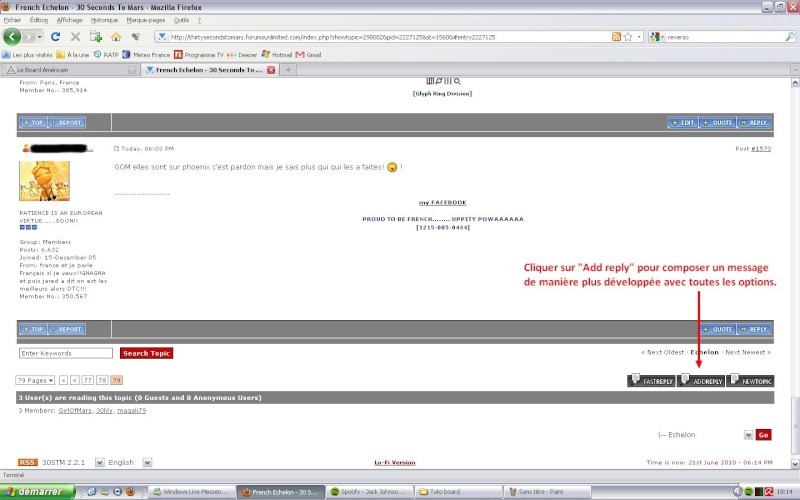The width and height of the screenshot is (800, 500).
Task: Open the Lo-Fi Version link
Action: pos(395,462)
